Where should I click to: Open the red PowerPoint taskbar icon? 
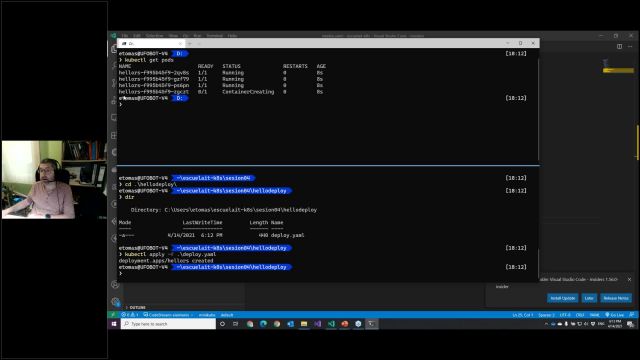pos(345,324)
